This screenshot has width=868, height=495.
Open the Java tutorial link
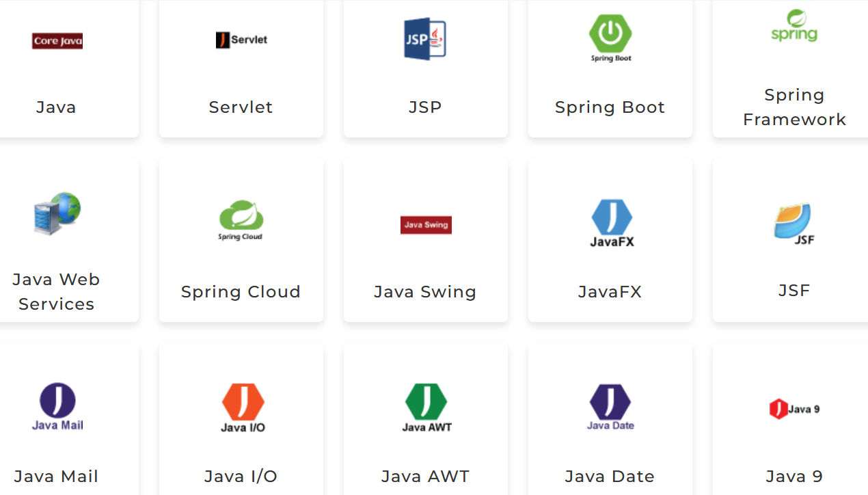click(56, 107)
